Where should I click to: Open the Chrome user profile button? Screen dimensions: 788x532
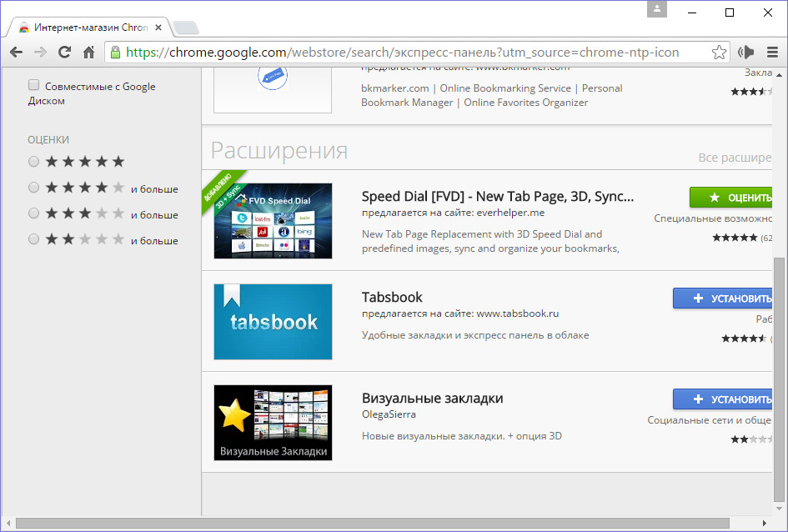click(x=657, y=9)
